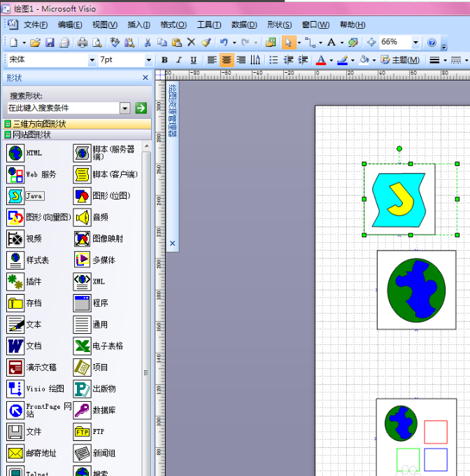The height and width of the screenshot is (476, 470).
Task: Click the green search arrow button
Action: point(141,108)
